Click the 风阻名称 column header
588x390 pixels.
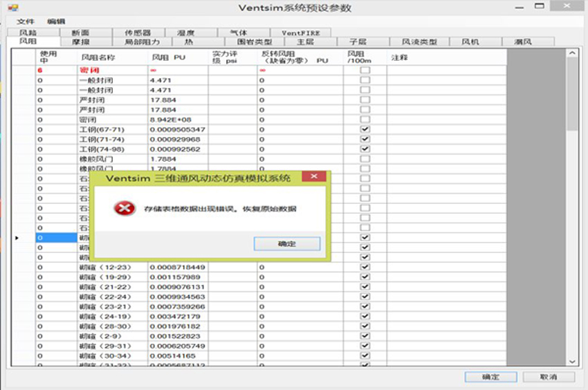click(x=113, y=57)
